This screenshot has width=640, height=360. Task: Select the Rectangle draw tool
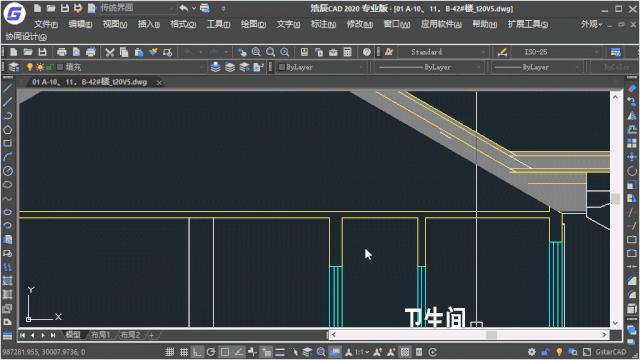click(x=7, y=143)
